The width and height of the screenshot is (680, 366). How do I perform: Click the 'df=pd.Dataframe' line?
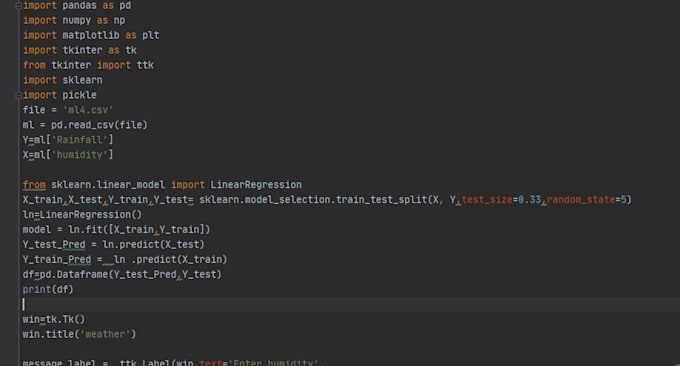click(122, 274)
